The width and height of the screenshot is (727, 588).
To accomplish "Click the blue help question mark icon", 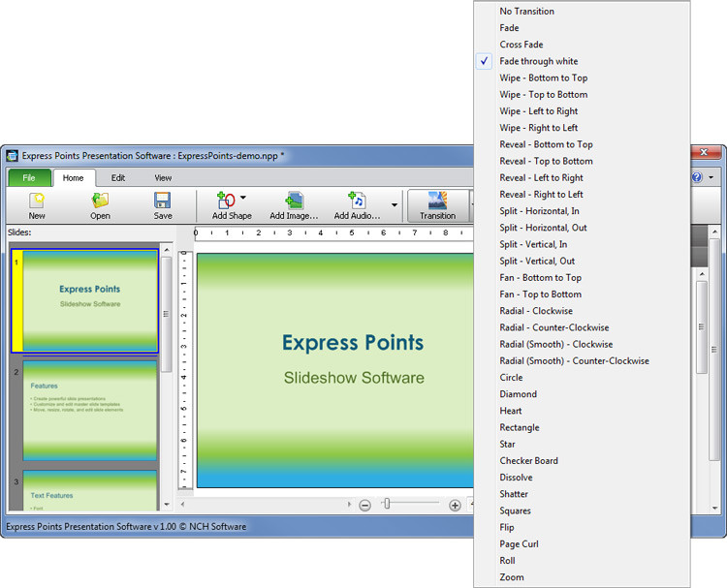I will (697, 177).
